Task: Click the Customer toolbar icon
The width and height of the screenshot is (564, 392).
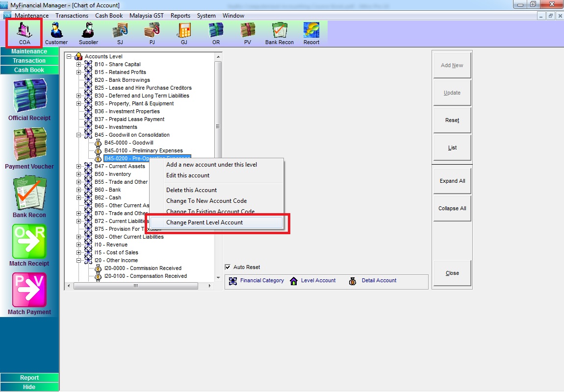Action: 56,32
